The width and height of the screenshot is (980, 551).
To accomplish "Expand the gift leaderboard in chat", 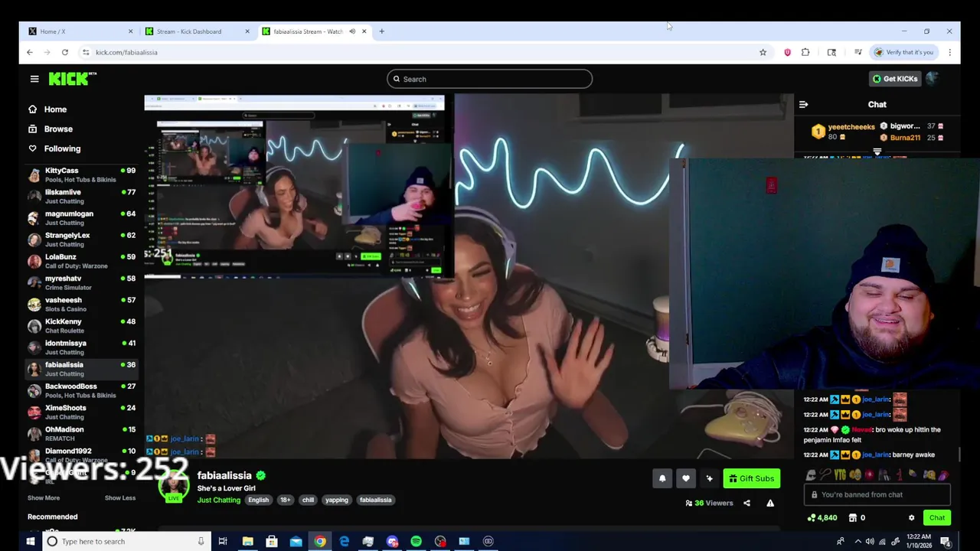I will (x=877, y=152).
